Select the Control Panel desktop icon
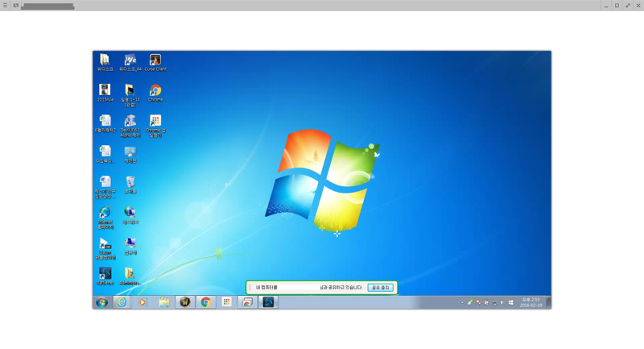644x349 pixels. pos(130,155)
